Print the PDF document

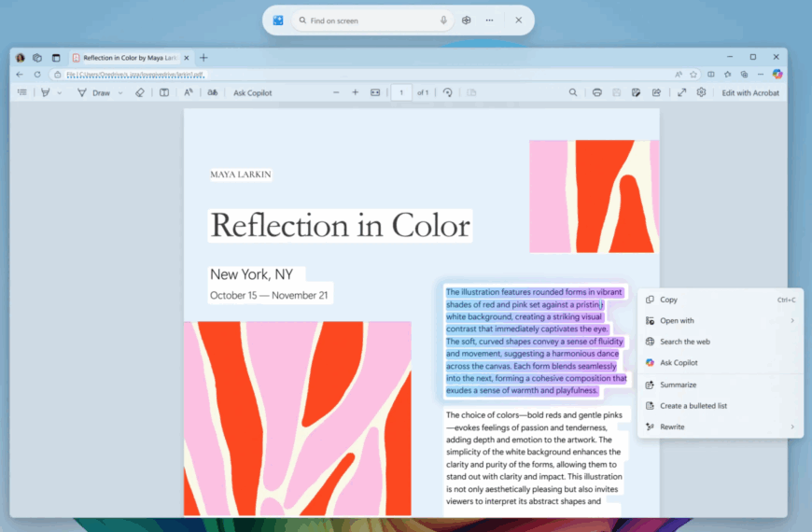pyautogui.click(x=596, y=92)
